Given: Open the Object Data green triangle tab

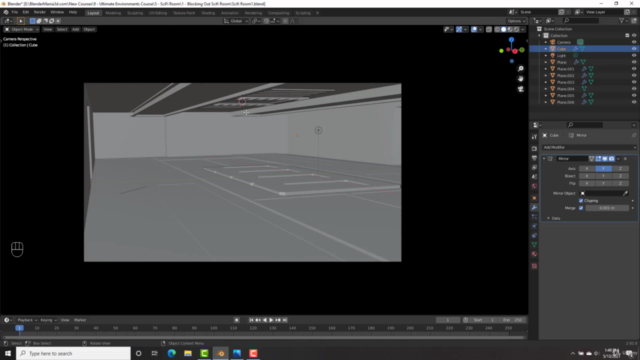Looking at the screenshot, I should pos(534,244).
